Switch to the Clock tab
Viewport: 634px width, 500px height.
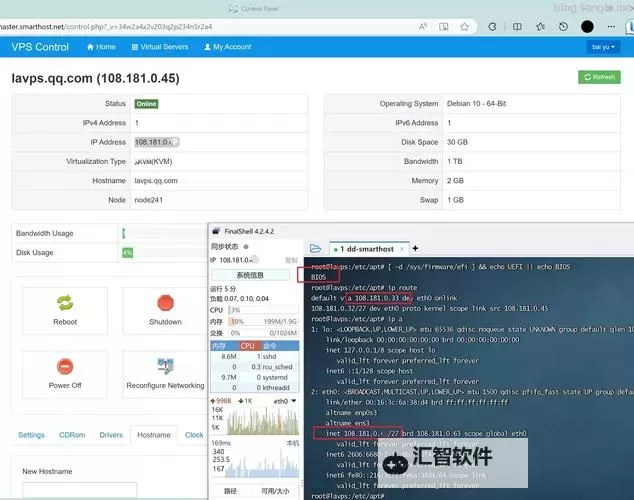194,435
